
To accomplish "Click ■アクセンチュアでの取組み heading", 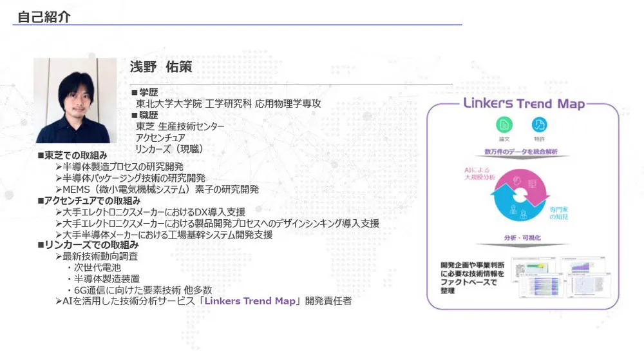I will [x=89, y=201].
